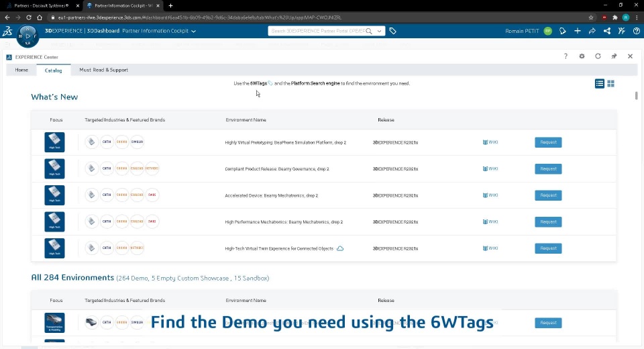Open WIKI link for Compliant Product Release
This screenshot has height=349, width=644.
tap(490, 168)
